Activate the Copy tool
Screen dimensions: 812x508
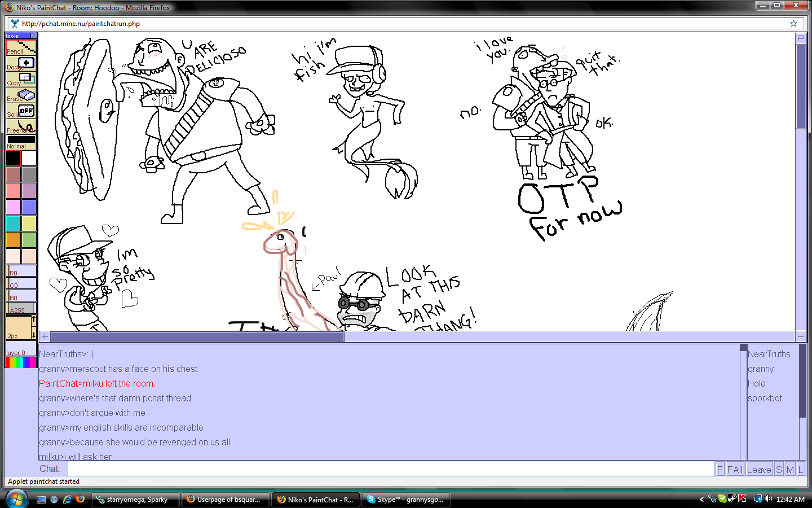(x=21, y=79)
